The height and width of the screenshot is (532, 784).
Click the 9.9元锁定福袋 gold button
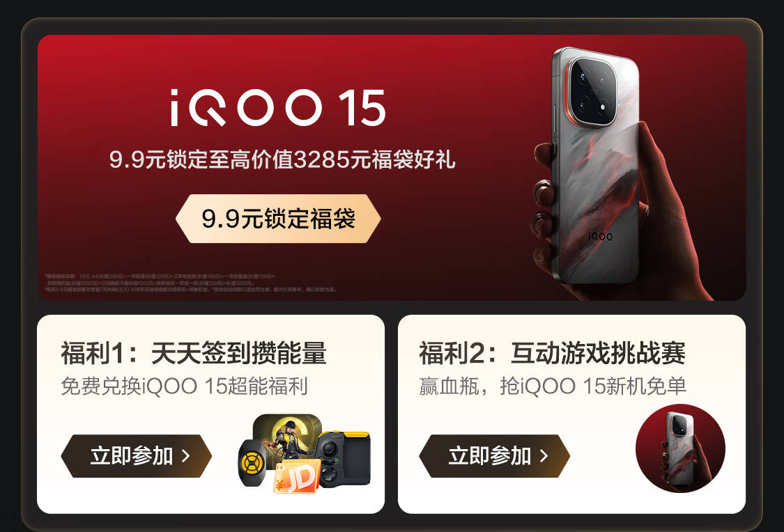(x=278, y=219)
